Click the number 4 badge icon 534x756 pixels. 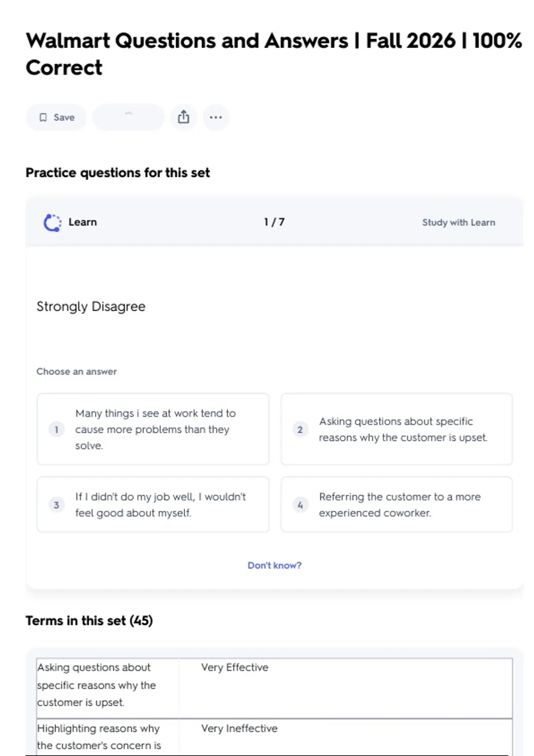click(300, 505)
